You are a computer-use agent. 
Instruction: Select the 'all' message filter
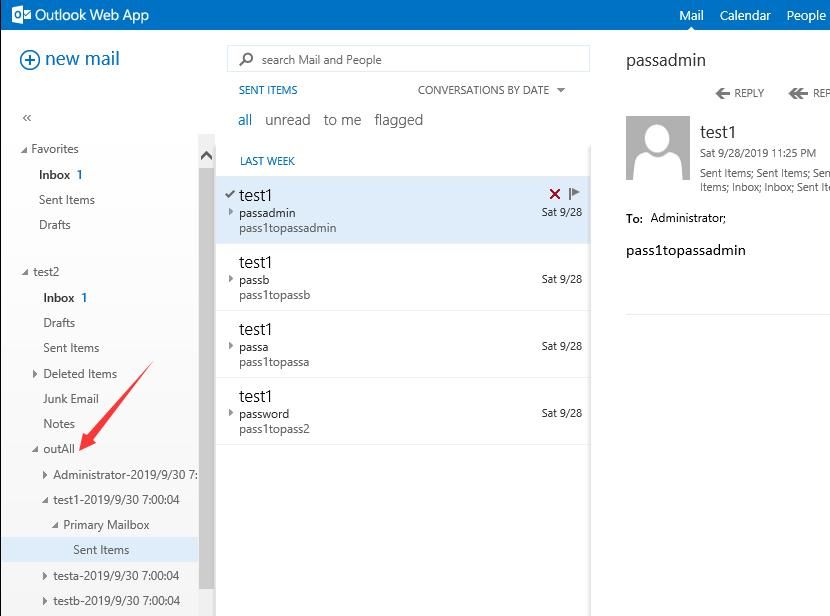(x=245, y=120)
